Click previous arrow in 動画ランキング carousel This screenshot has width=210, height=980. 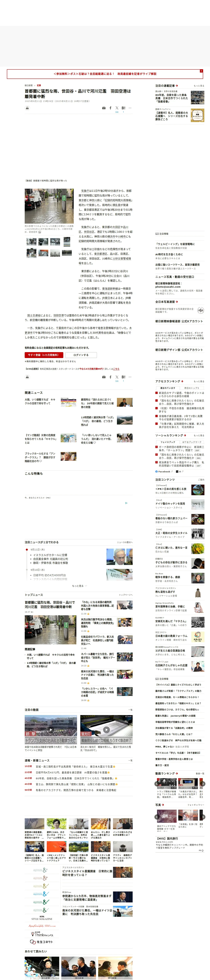(157, 784)
